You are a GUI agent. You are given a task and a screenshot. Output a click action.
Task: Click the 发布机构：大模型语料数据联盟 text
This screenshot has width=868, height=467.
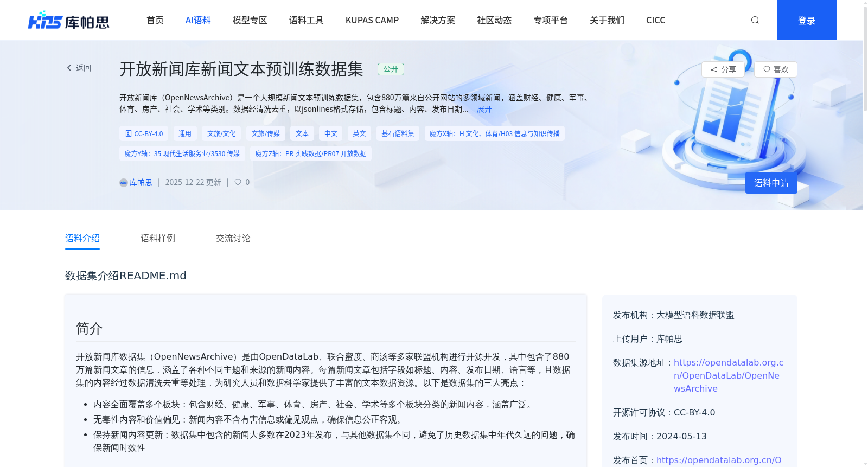coord(674,315)
